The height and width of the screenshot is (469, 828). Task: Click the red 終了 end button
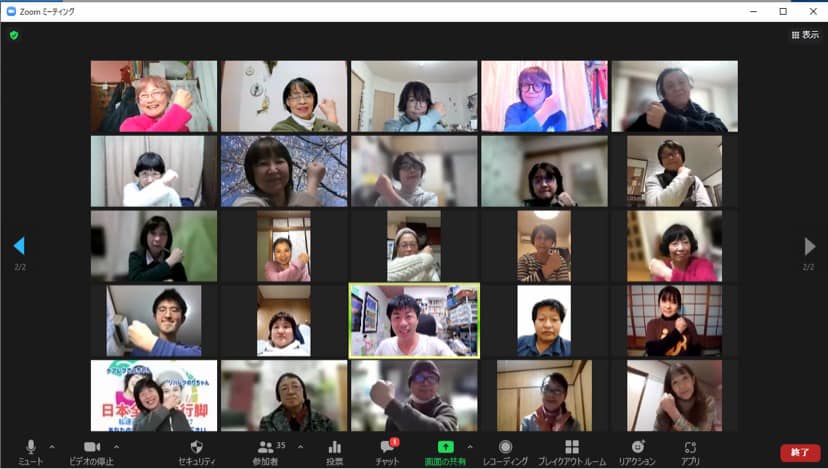800,452
